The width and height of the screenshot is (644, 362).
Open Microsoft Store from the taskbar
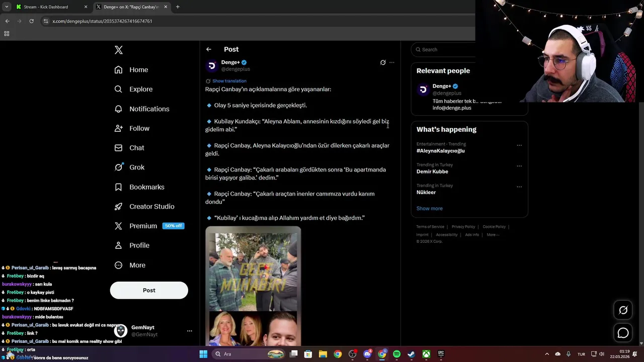coord(308,354)
